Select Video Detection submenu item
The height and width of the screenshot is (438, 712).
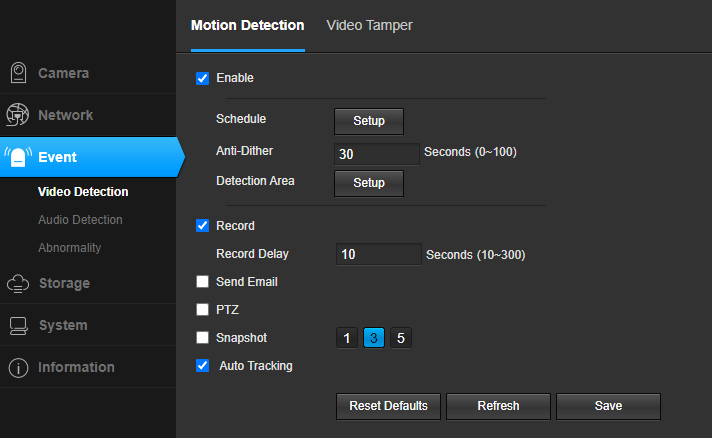(x=83, y=192)
